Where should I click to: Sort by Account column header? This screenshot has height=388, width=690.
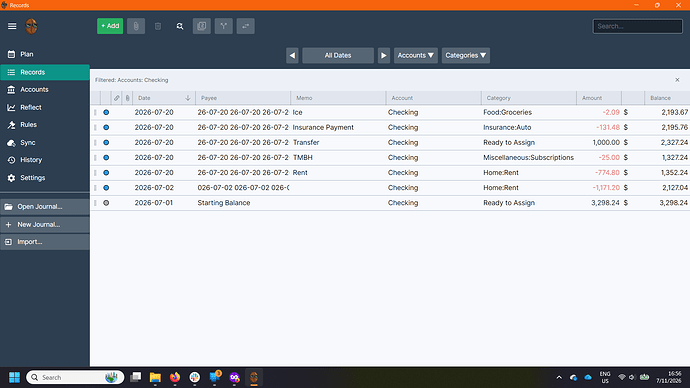tap(433, 98)
